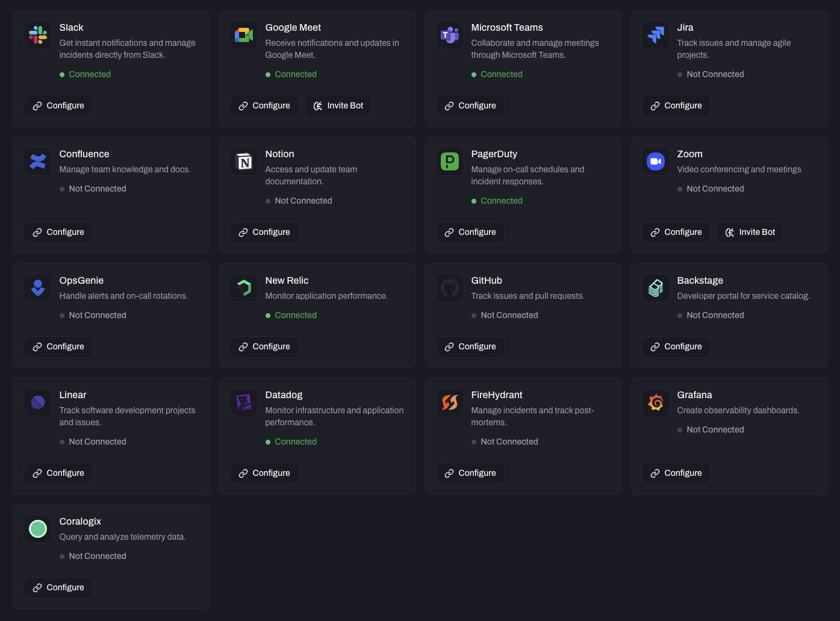840x621 pixels.
Task: Click the Linear logo icon
Action: pyautogui.click(x=38, y=402)
